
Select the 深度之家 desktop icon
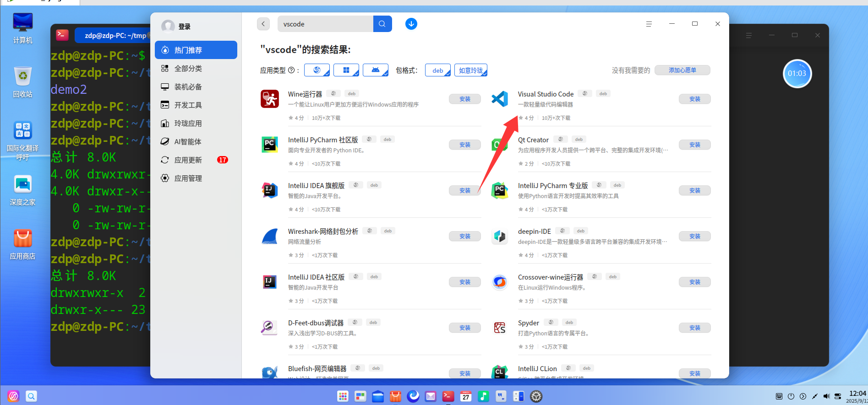(22, 190)
